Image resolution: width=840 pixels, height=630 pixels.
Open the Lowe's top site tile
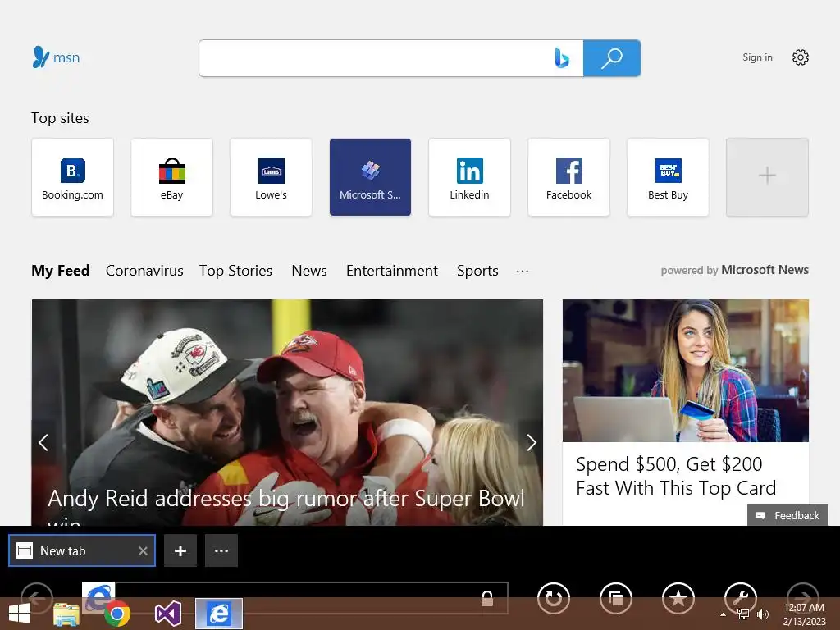coord(271,177)
